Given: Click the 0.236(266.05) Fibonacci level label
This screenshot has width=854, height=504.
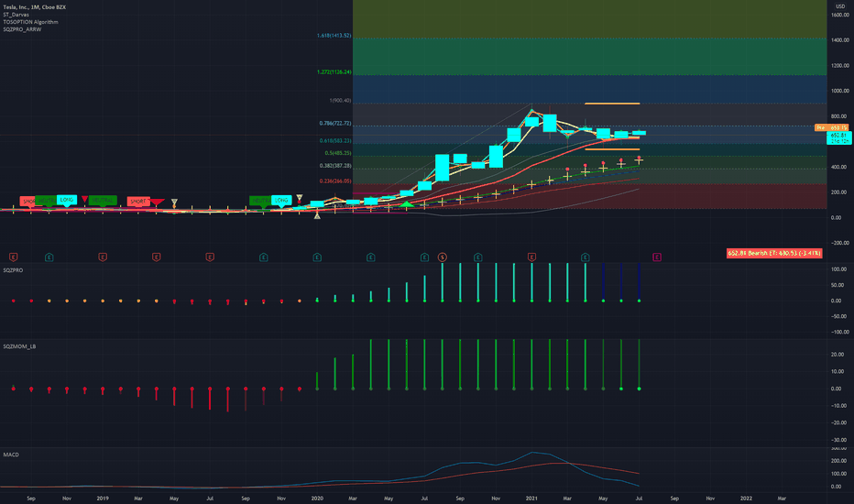Looking at the screenshot, I should coord(335,181).
